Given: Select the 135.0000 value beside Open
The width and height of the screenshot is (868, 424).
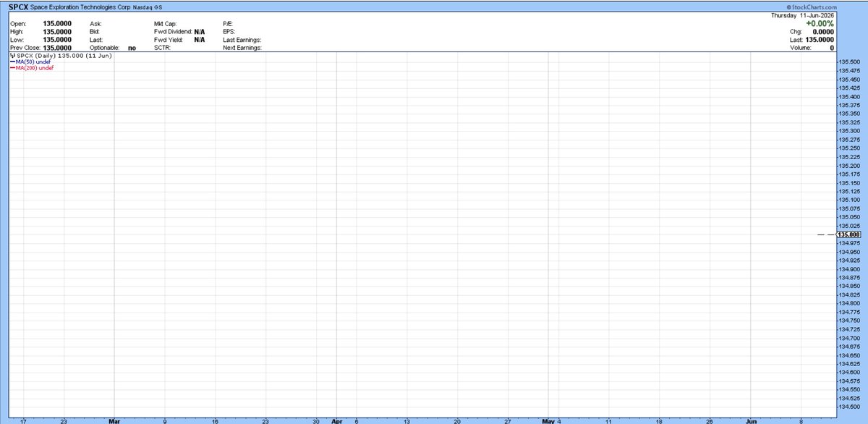Looking at the screenshot, I should pos(57,24).
